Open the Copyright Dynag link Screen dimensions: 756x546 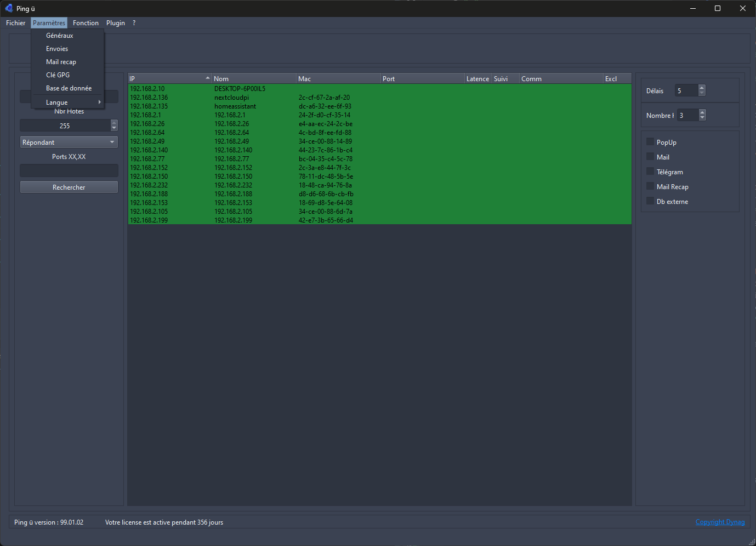pyautogui.click(x=720, y=522)
